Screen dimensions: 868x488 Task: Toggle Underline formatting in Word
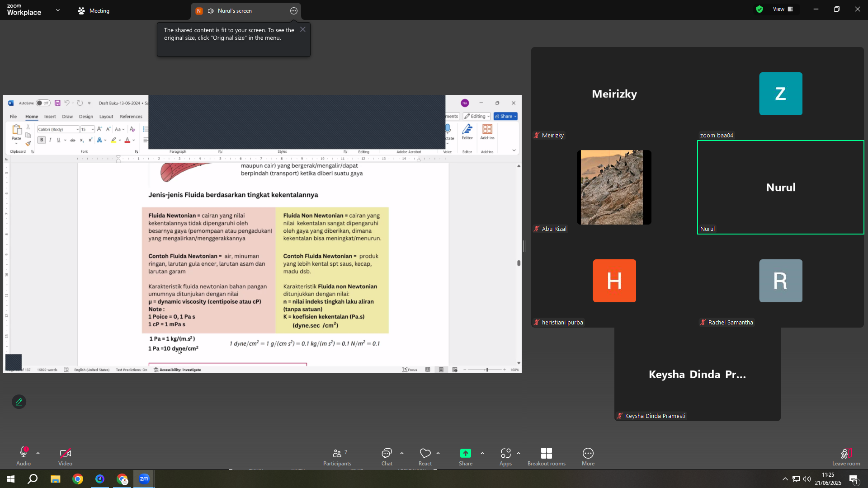[x=58, y=140]
